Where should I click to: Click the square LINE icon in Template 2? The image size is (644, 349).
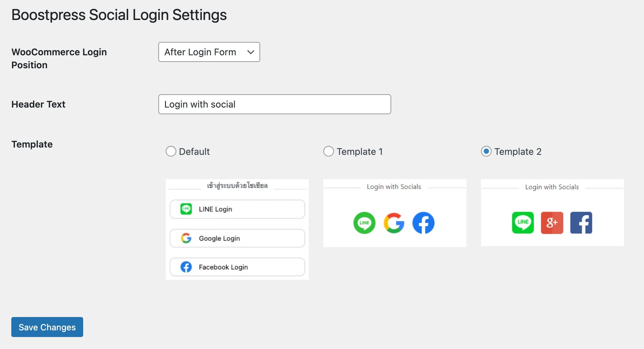point(523,222)
